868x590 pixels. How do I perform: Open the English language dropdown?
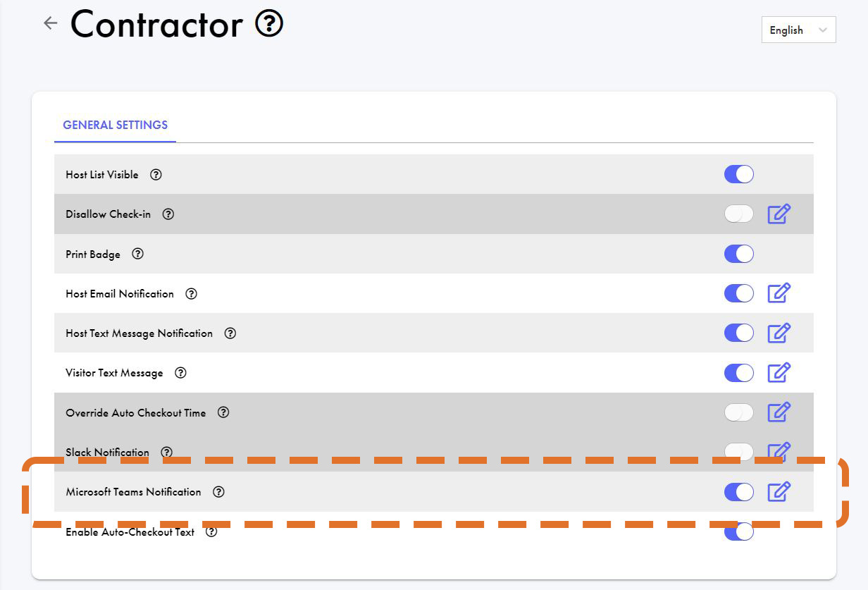point(798,30)
